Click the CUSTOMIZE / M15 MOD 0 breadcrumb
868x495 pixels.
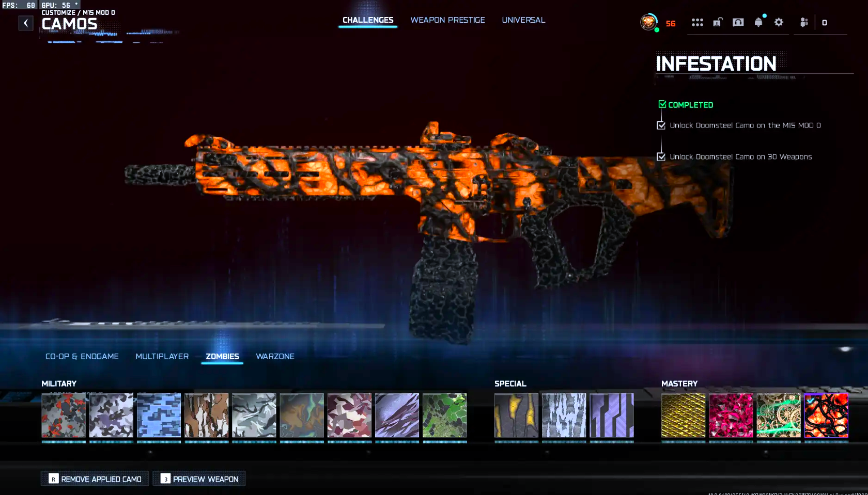click(x=78, y=12)
